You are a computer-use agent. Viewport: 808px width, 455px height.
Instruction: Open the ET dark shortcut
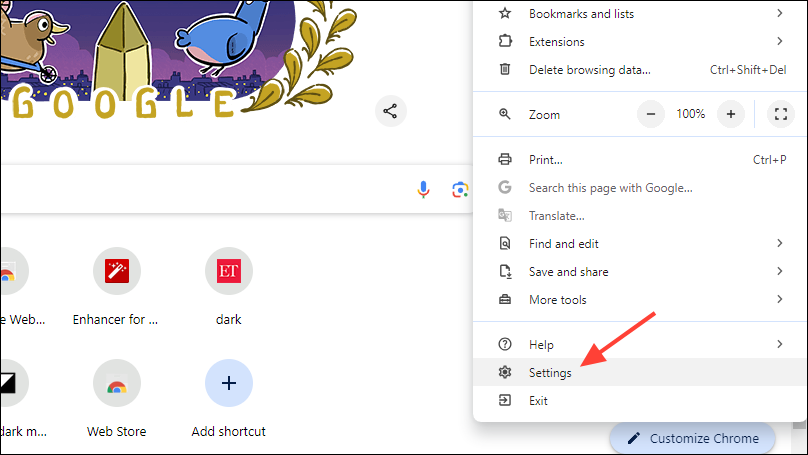click(x=229, y=271)
